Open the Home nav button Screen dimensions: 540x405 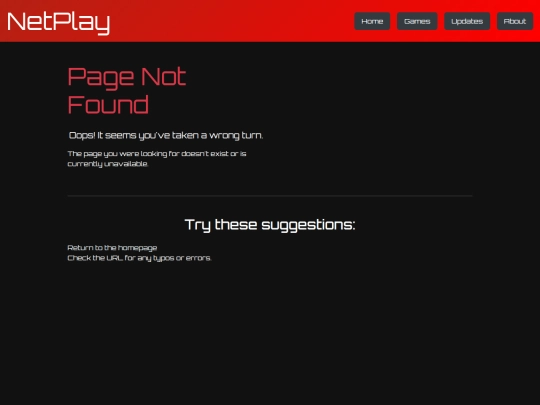[x=372, y=21]
